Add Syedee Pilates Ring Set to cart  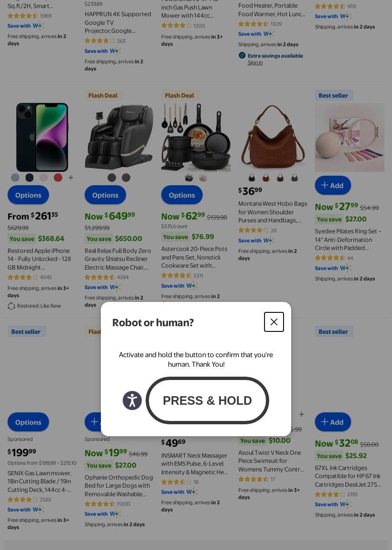click(x=333, y=185)
